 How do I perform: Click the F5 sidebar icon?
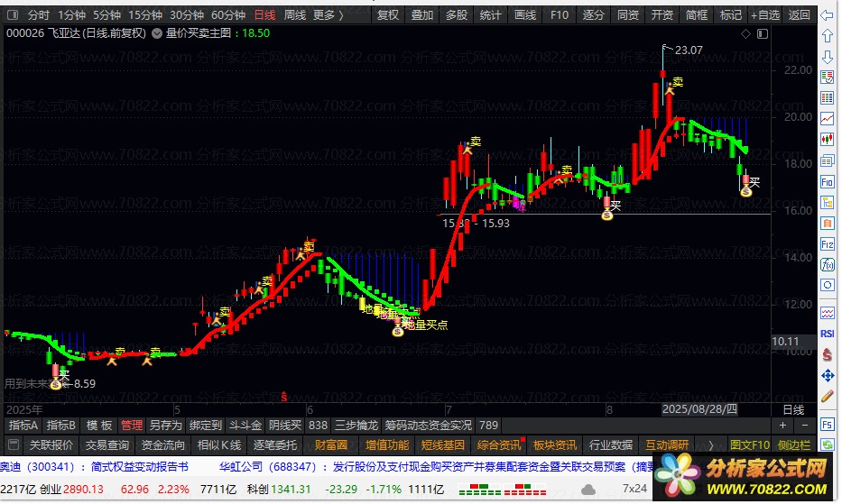pyautogui.click(x=827, y=425)
